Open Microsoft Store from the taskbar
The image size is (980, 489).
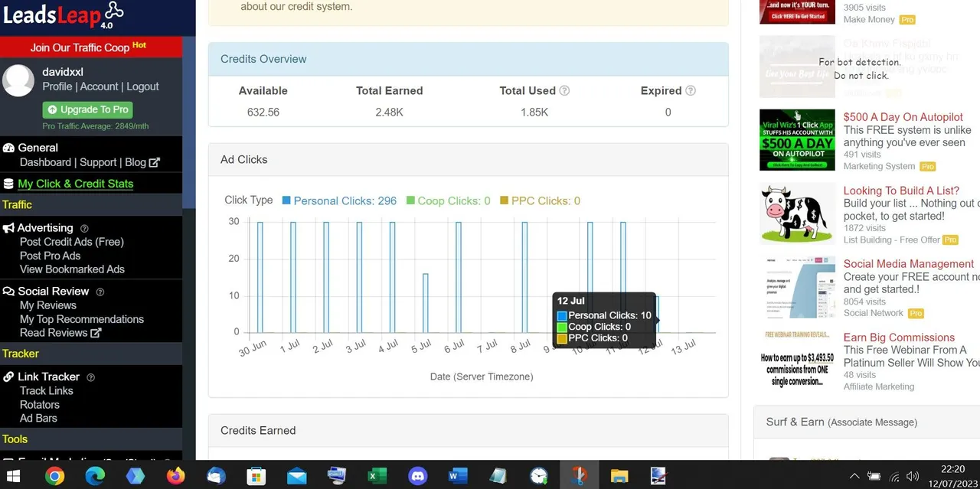pyautogui.click(x=256, y=476)
